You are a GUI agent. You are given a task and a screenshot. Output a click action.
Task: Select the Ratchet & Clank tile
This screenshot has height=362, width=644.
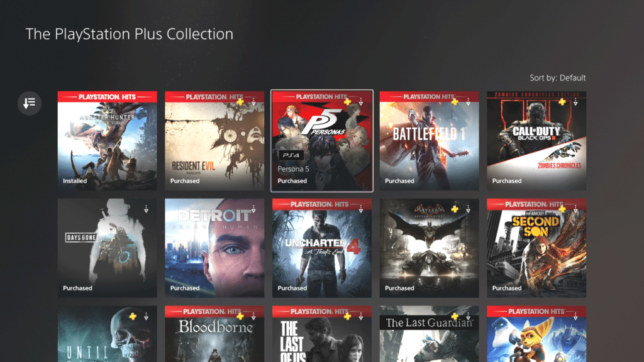tap(536, 334)
